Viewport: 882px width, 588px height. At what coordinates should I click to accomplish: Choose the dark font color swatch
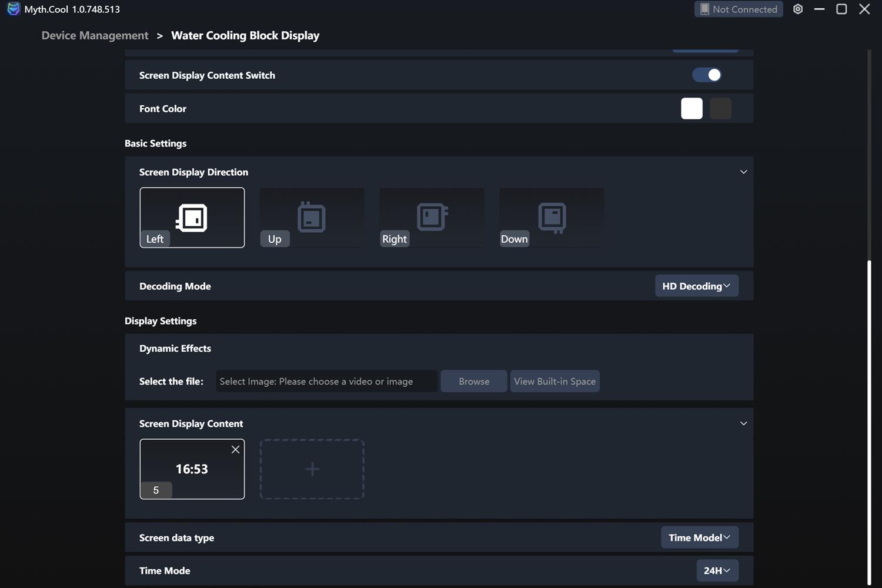[720, 109]
